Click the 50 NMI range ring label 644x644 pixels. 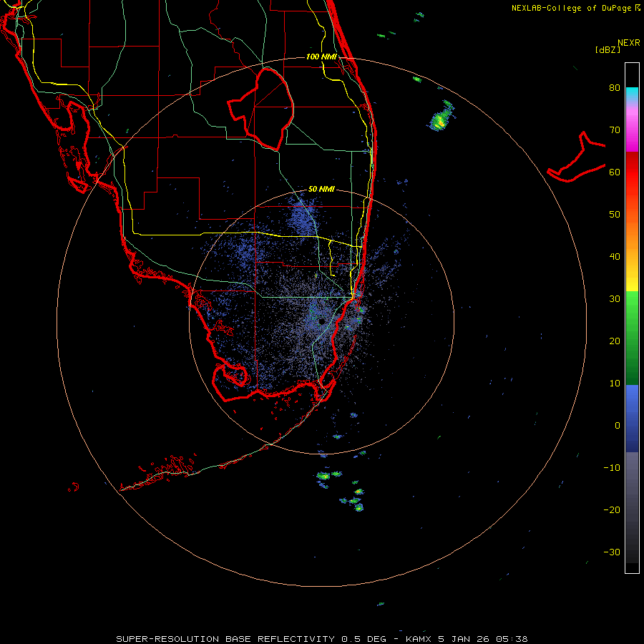[x=321, y=189]
